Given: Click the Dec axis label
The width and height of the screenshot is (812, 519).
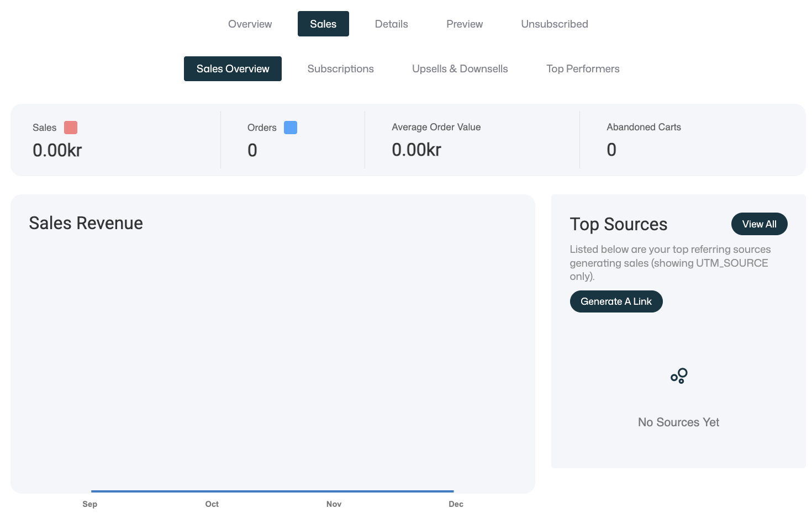Looking at the screenshot, I should pos(456,504).
